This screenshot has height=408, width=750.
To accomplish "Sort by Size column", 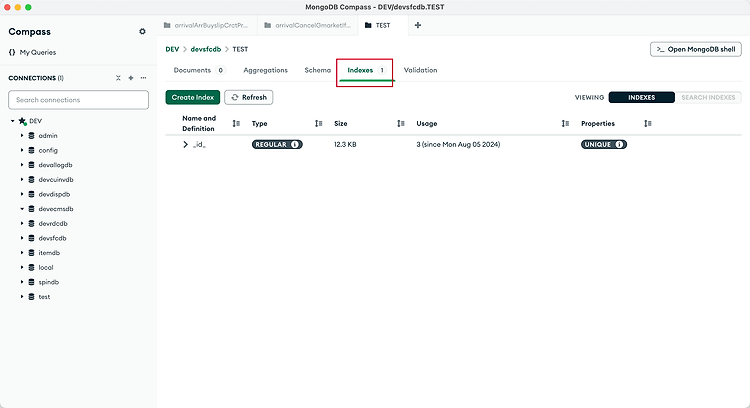I will (x=401, y=123).
